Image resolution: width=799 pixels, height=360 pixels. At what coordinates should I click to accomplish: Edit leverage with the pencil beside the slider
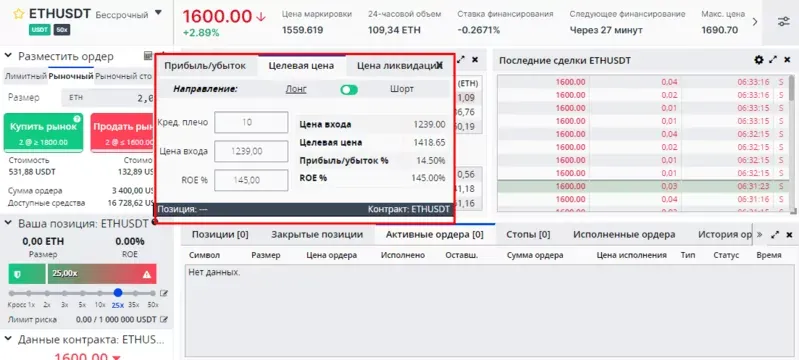coord(164,293)
